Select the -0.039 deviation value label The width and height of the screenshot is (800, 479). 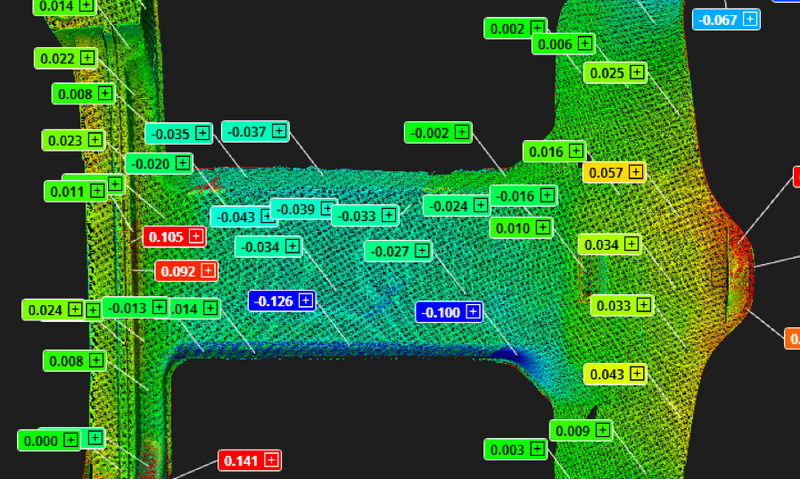coord(304,209)
